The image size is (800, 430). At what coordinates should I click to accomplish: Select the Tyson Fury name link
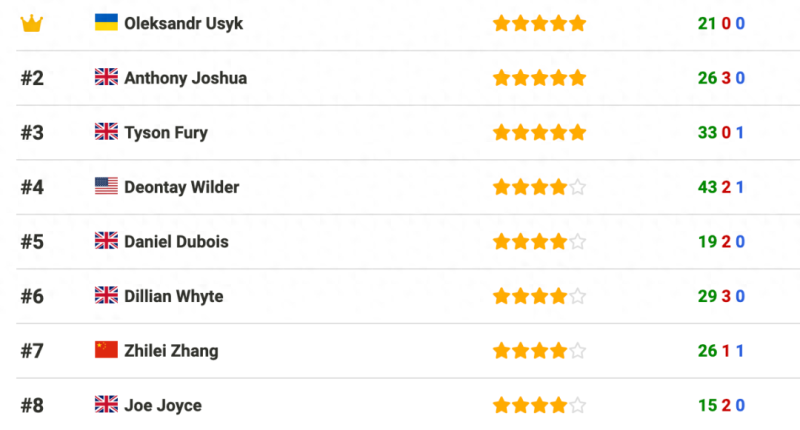[166, 132]
